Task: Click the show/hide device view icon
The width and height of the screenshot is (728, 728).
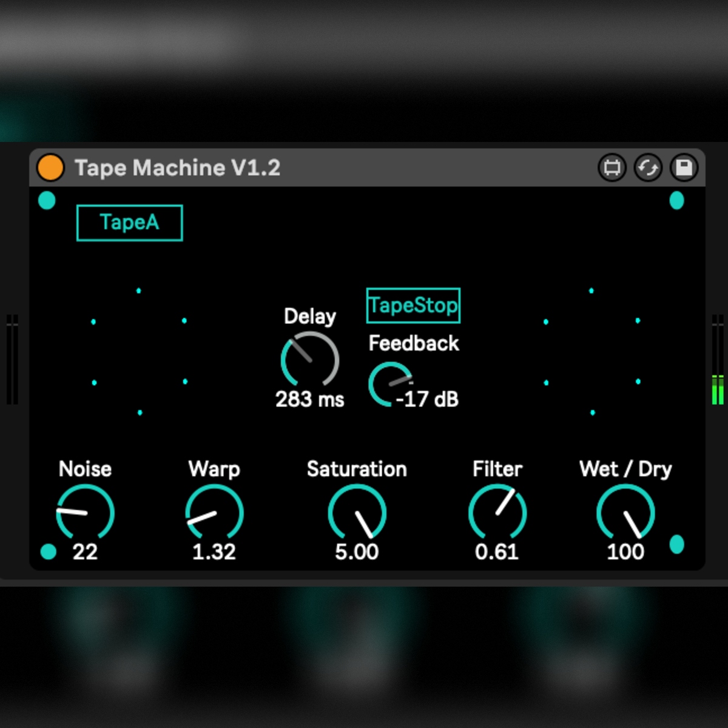Action: (612, 167)
